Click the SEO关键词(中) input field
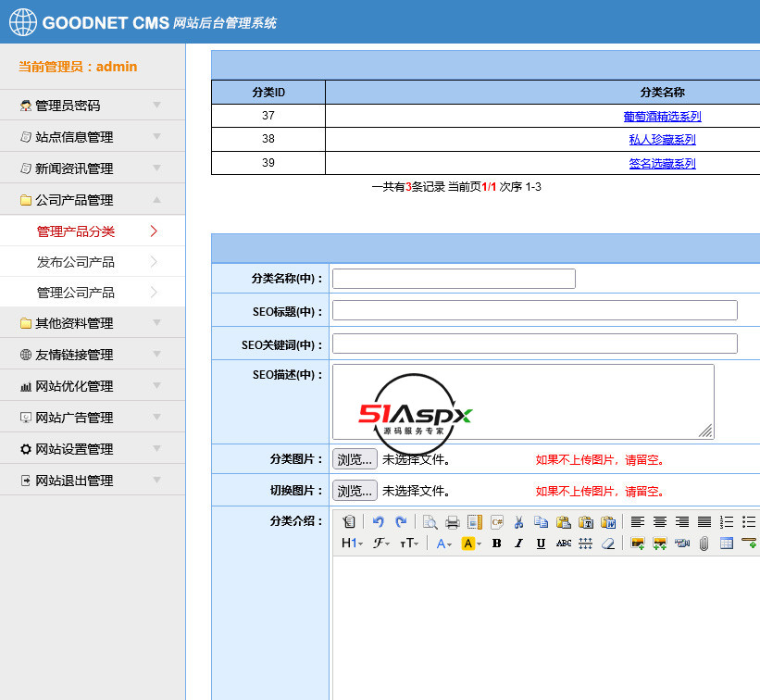Viewport: 760px width, 700px height. tap(534, 344)
